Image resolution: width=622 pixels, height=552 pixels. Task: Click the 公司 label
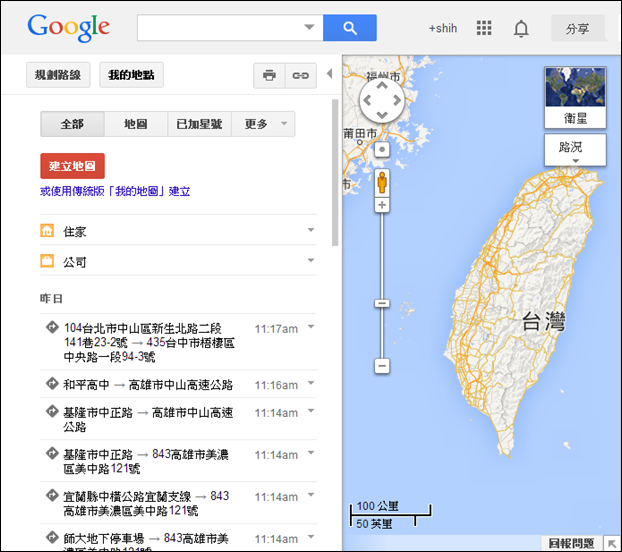point(75,262)
